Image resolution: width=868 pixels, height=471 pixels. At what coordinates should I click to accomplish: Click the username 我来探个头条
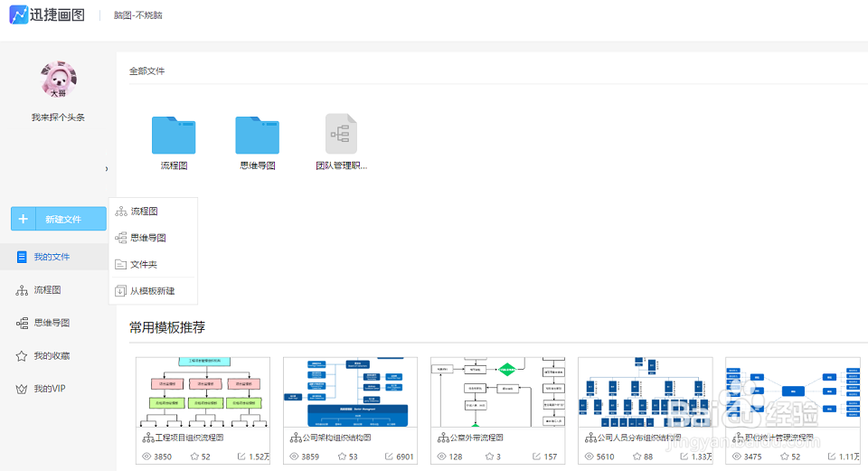tap(58, 118)
